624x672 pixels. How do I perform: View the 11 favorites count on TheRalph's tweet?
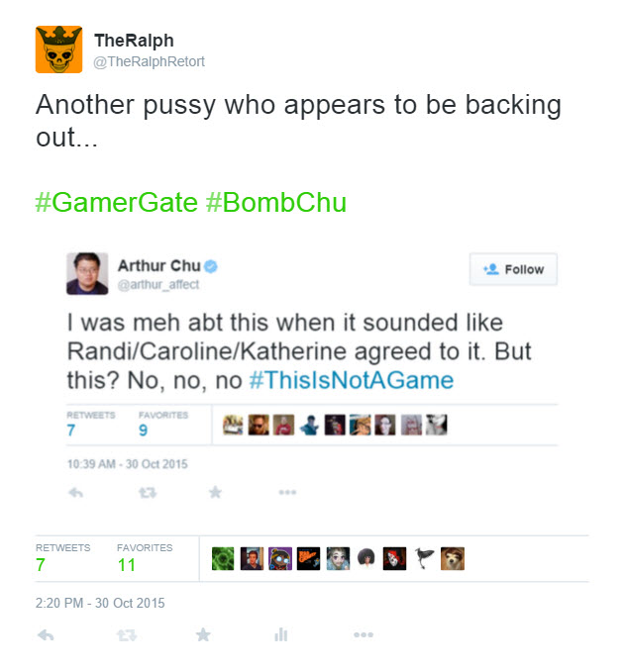127,565
